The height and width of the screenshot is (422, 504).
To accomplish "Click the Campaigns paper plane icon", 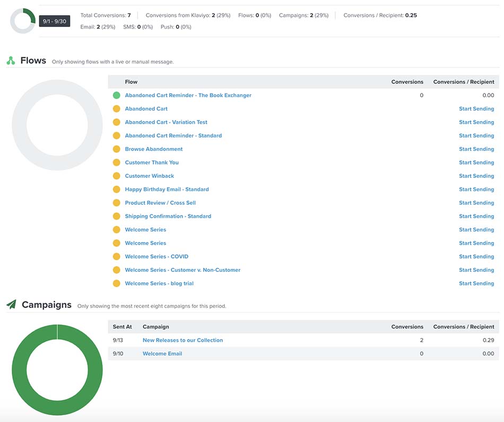I will pyautogui.click(x=10, y=304).
